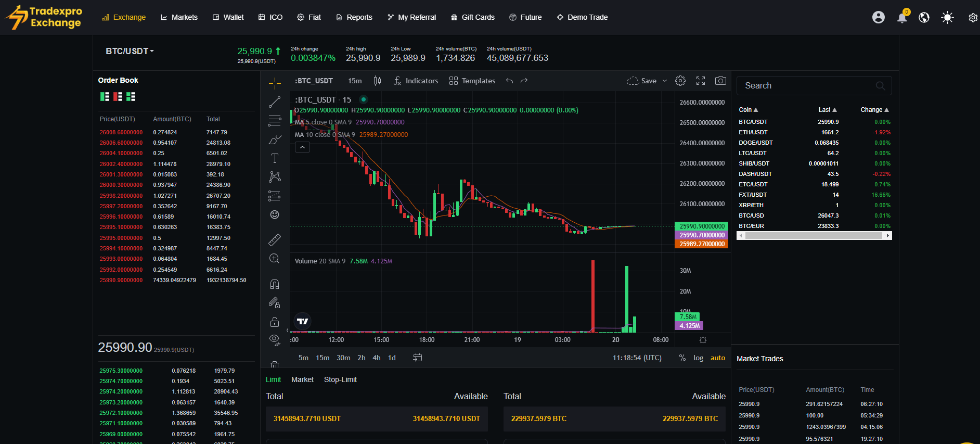Select the Limit order tab
980x444 pixels.
[273, 379]
